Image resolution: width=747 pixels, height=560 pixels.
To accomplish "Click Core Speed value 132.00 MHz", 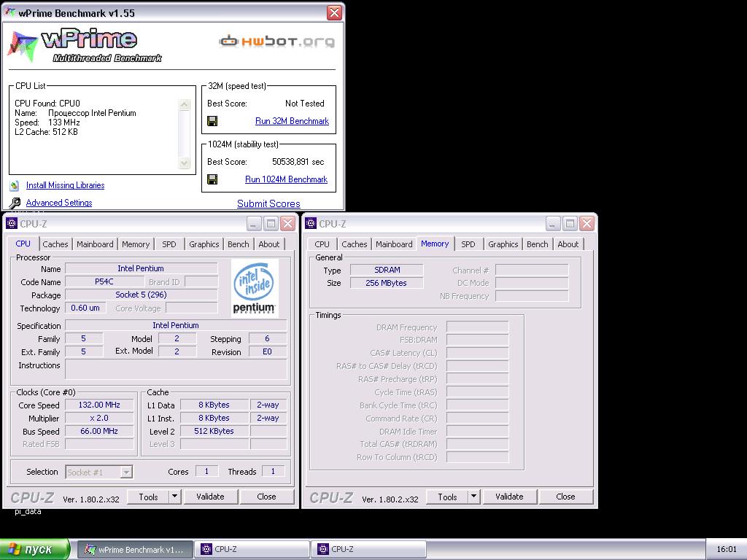I will point(99,405).
